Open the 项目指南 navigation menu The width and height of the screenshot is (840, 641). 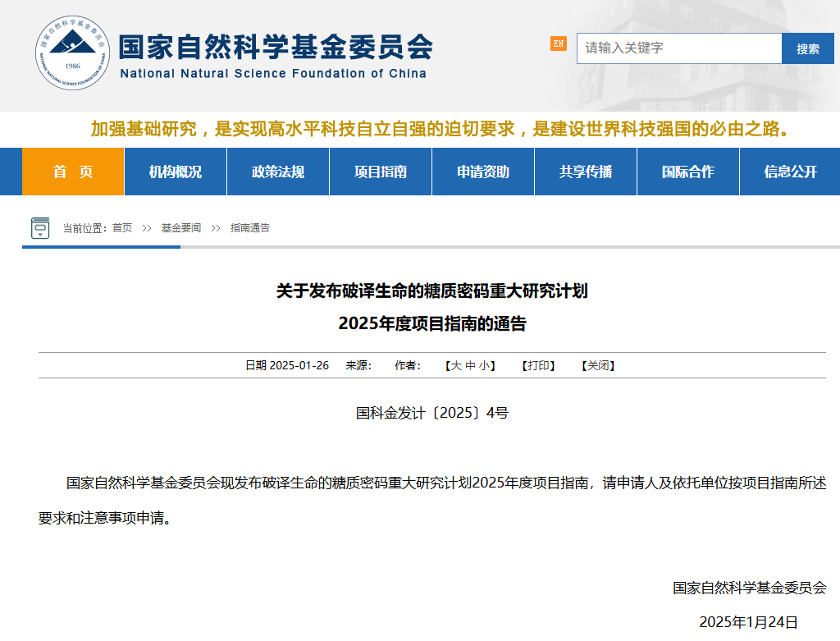[x=381, y=172]
